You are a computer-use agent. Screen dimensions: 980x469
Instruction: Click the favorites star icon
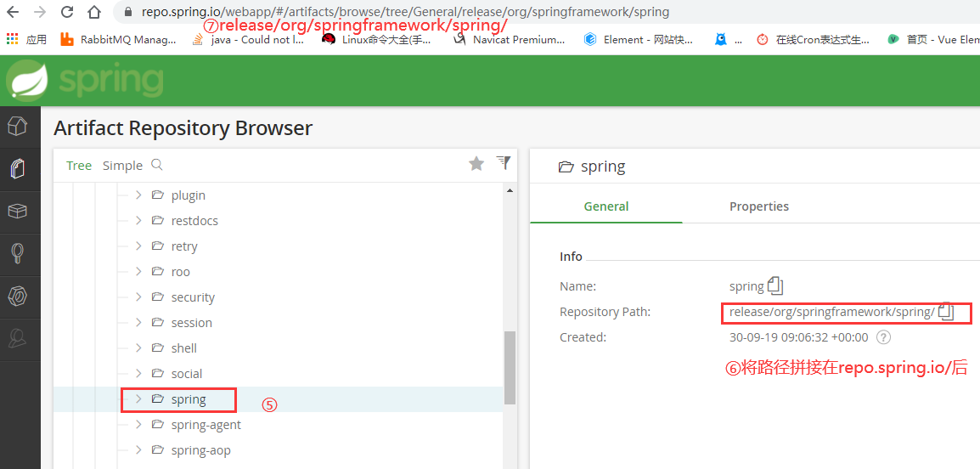click(477, 164)
